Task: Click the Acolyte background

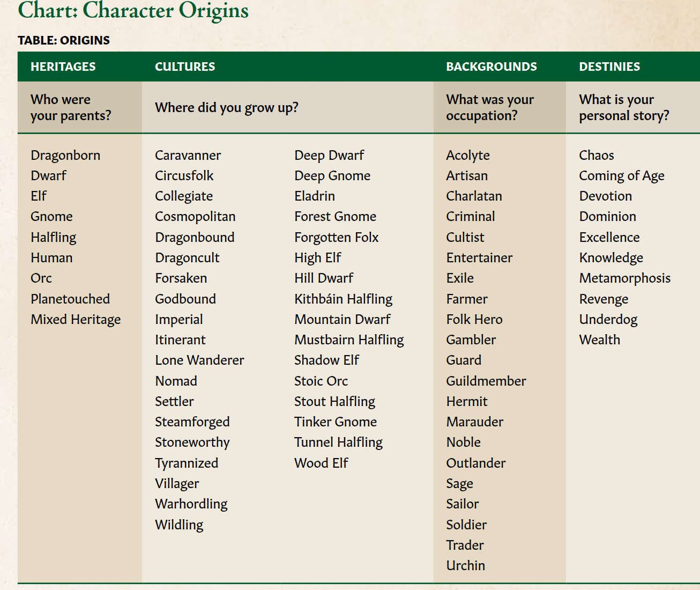Action: pyautogui.click(x=468, y=156)
